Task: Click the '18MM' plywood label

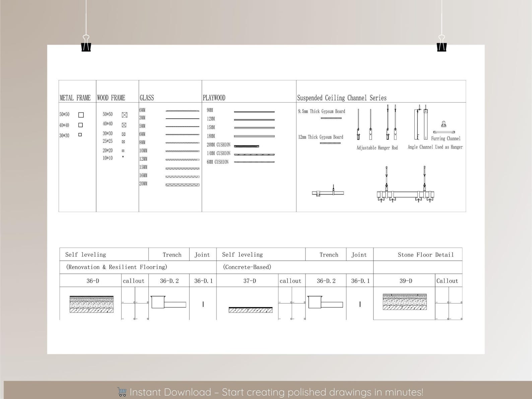Action: 211,136
